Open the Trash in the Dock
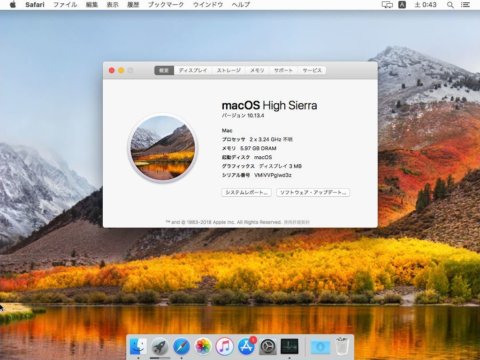Image resolution: width=480 pixels, height=360 pixels. (342, 347)
